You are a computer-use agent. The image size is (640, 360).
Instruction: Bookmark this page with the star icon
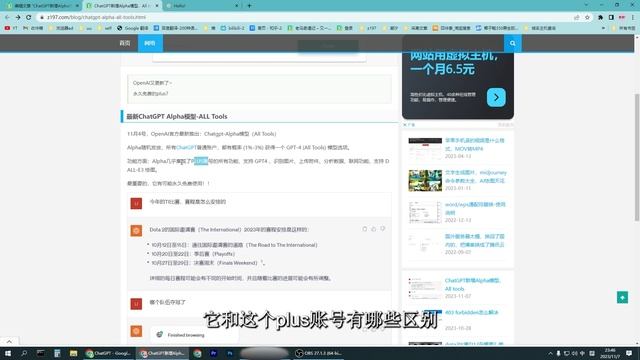(587, 17)
